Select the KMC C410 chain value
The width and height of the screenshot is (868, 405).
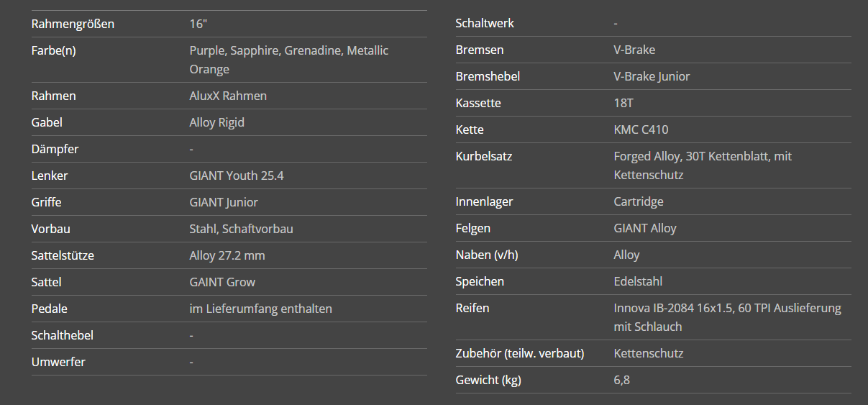click(x=641, y=129)
